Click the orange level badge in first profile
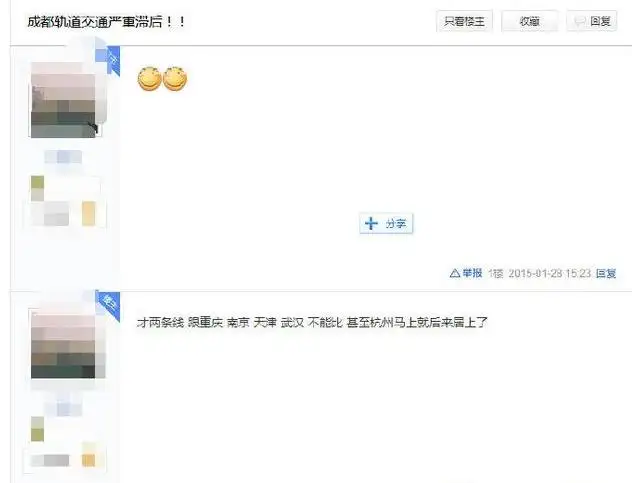This screenshot has width=632, height=483. pos(89,213)
